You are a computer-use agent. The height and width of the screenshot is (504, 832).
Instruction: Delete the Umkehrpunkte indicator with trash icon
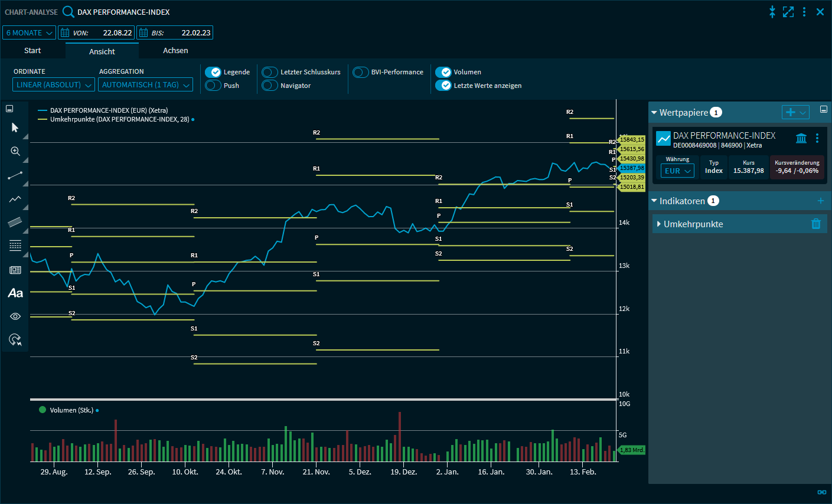[816, 224]
